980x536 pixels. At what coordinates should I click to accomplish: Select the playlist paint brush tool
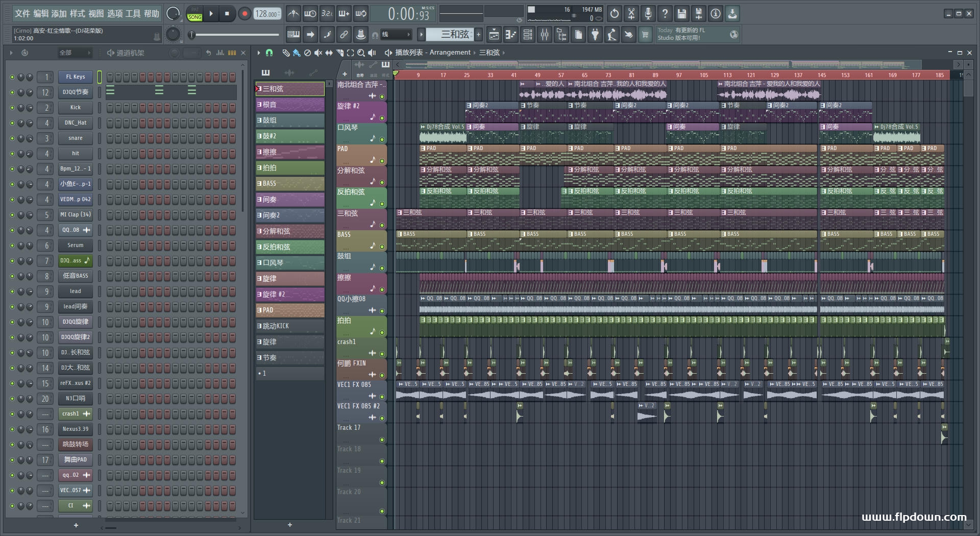pyautogui.click(x=296, y=53)
